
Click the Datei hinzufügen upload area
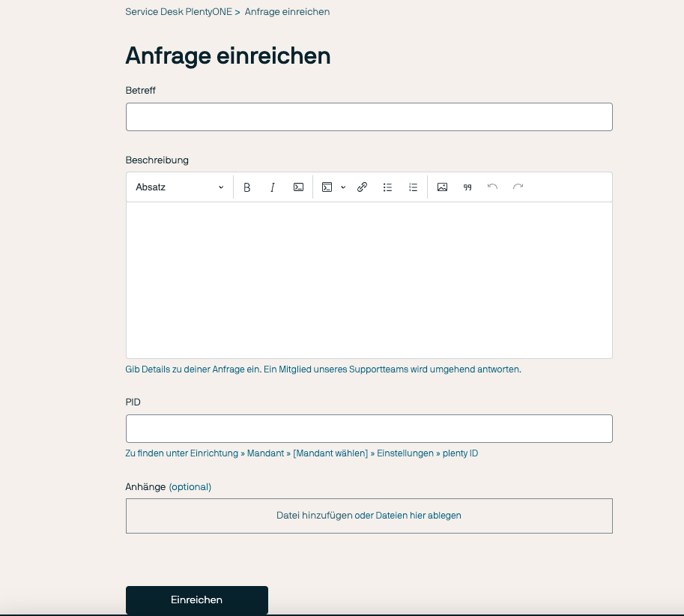pyautogui.click(x=369, y=516)
